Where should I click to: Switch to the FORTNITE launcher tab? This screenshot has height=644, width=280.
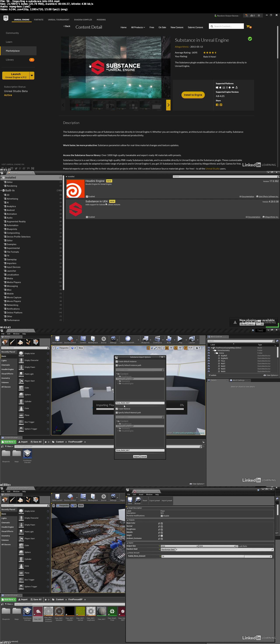pyautogui.click(x=38, y=19)
